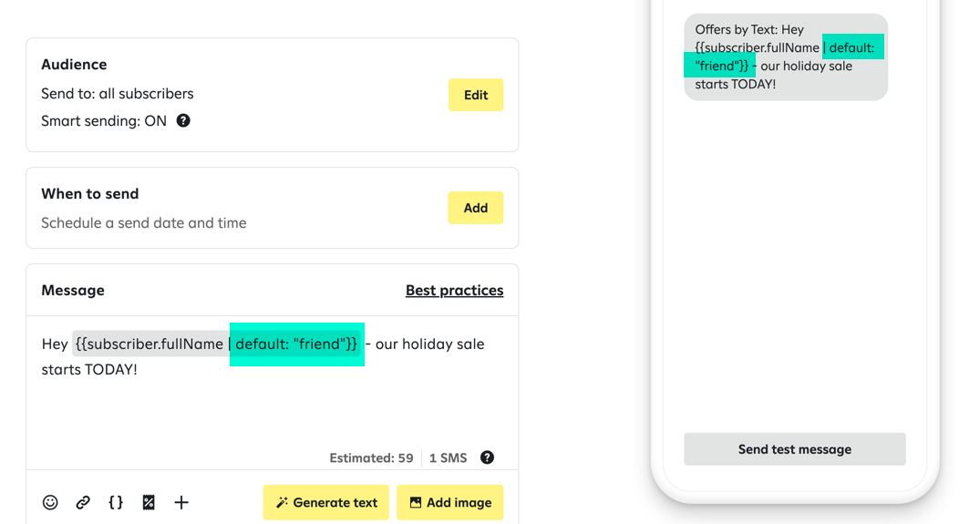Open the emoji picker icon
This screenshot has width=980, height=524.
[50, 502]
